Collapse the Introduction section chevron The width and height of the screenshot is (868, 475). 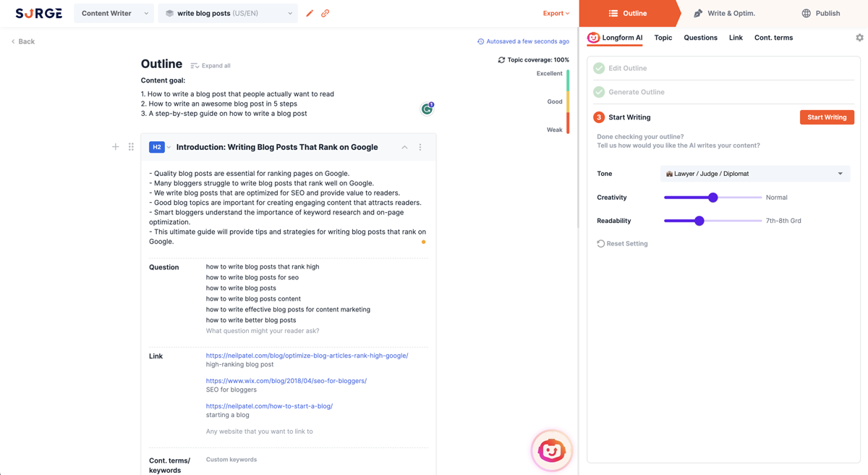click(404, 147)
